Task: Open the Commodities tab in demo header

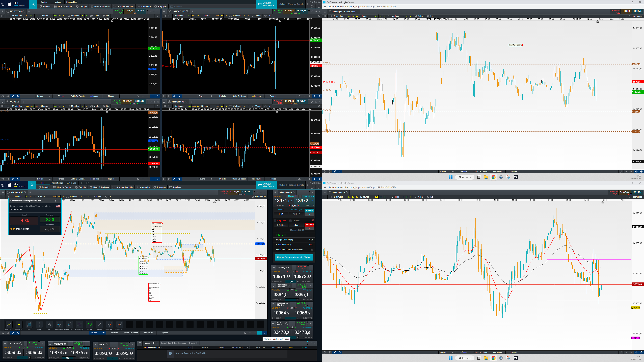Action: click(x=71, y=2)
